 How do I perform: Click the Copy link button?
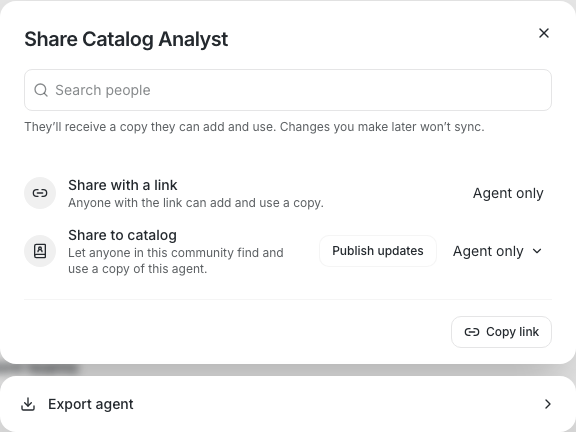(501, 332)
